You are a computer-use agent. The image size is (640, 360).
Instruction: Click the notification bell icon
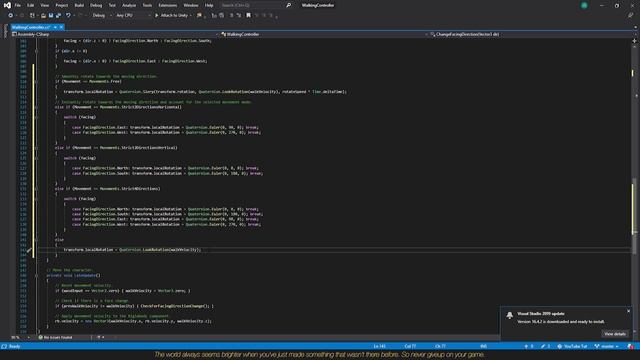[509, 315]
